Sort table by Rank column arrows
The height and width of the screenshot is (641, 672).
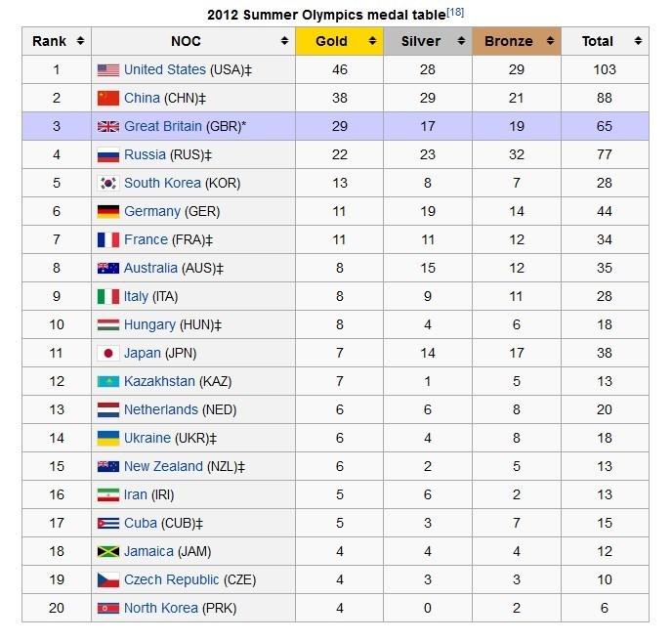click(x=80, y=41)
